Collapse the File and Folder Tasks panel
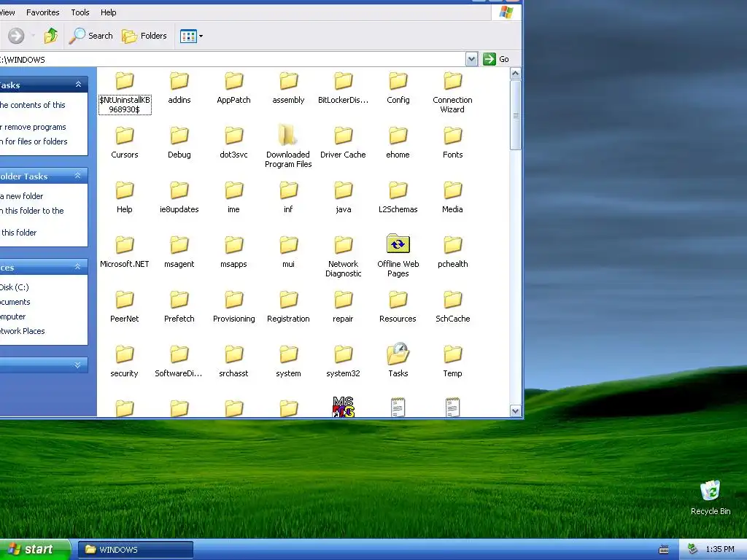 tap(77, 176)
